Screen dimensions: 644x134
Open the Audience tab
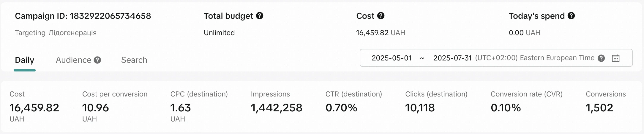pos(73,60)
